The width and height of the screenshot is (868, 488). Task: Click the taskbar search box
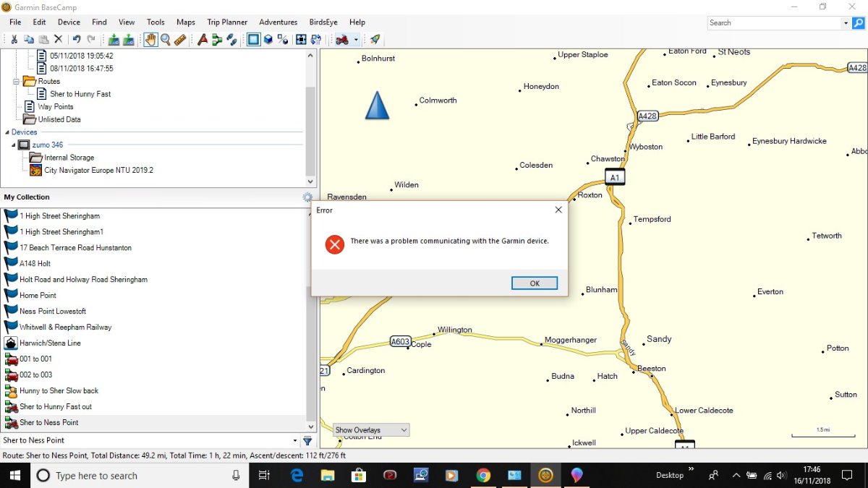(139, 475)
